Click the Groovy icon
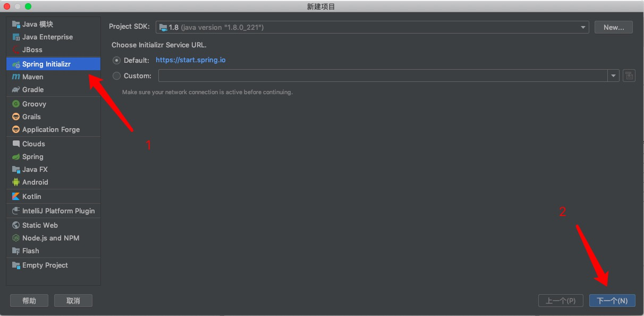Viewport: 644px width, 316px height. (x=16, y=104)
